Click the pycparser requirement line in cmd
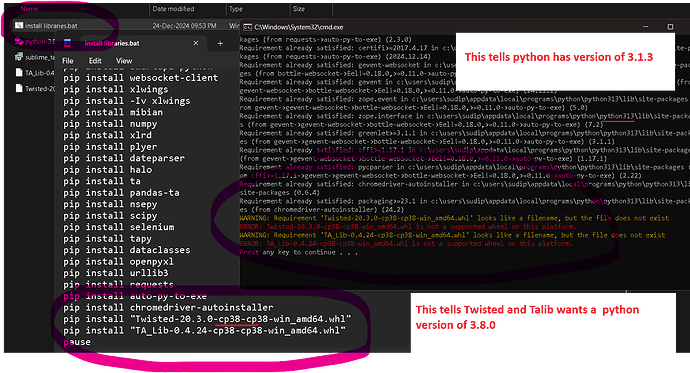The height and width of the screenshot is (373, 690). [x=465, y=167]
